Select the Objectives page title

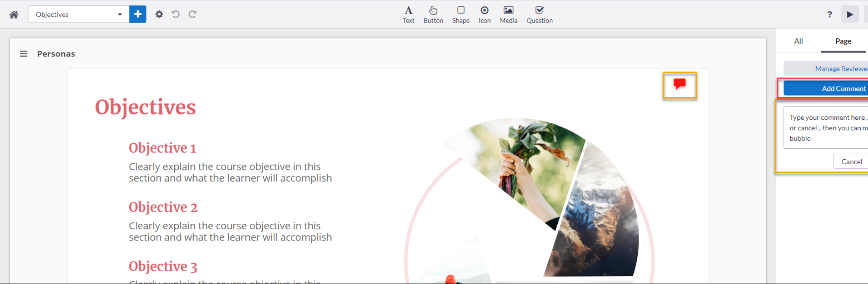[145, 108]
